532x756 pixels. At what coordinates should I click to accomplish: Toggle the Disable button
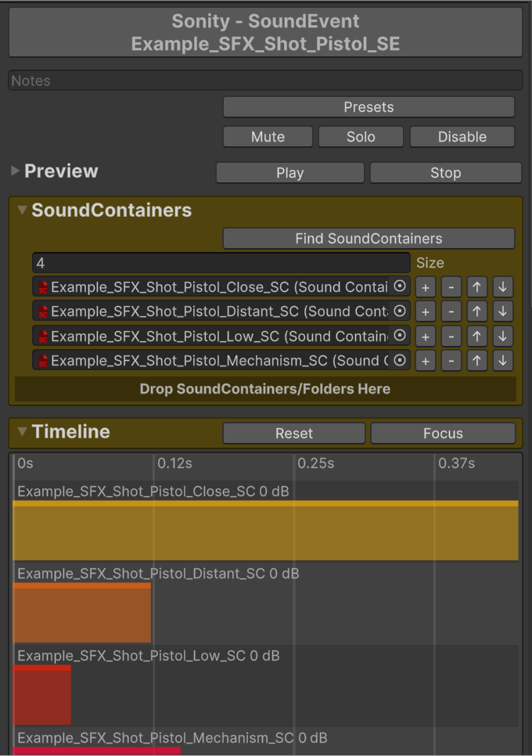pos(462,137)
